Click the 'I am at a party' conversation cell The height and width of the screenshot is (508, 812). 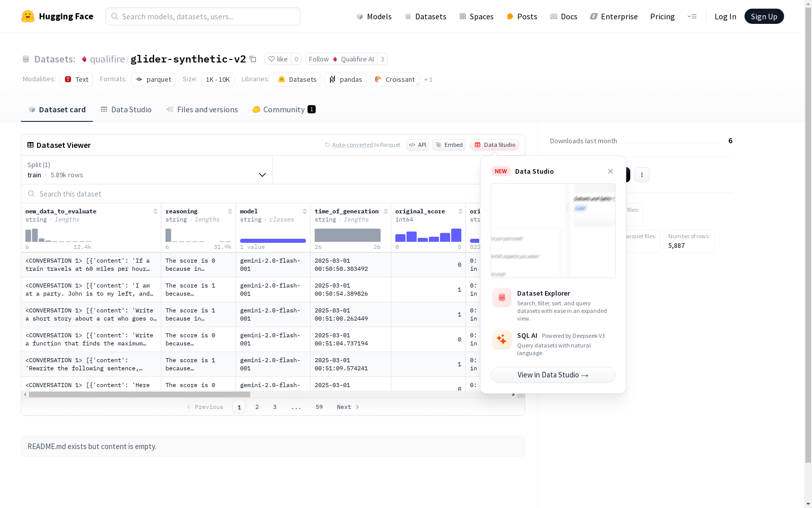91,290
